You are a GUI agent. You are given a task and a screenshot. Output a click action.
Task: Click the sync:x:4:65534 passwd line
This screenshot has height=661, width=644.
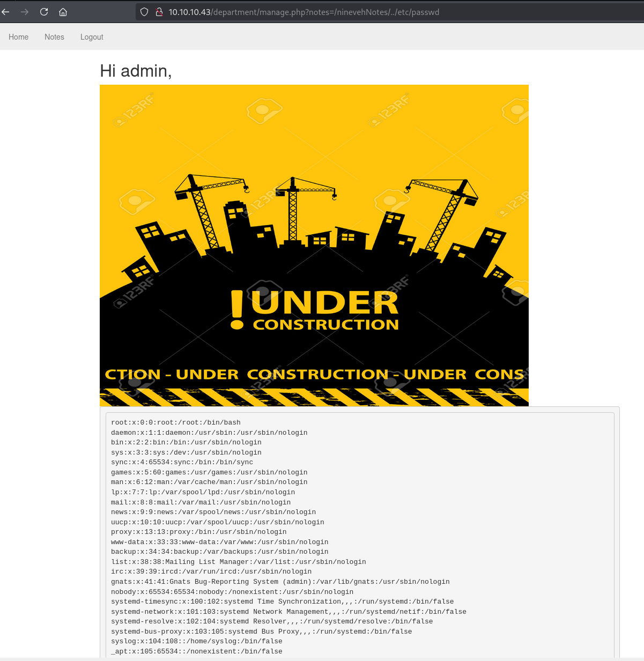[x=182, y=462]
